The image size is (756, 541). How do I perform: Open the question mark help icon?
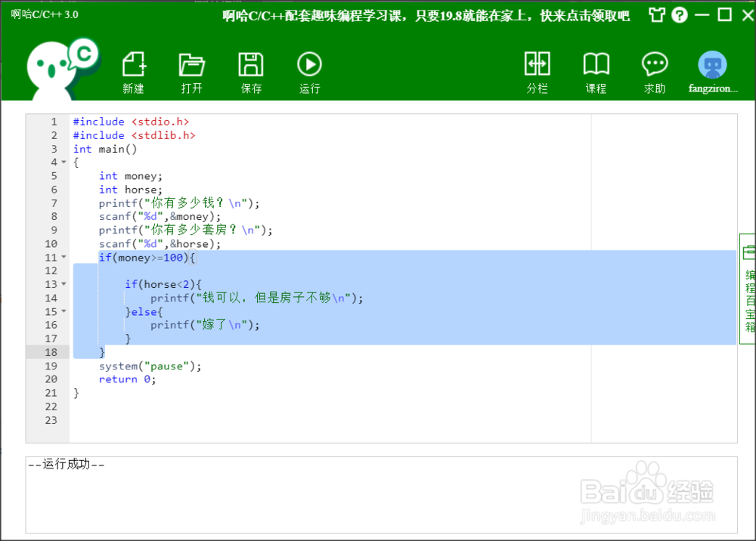680,15
